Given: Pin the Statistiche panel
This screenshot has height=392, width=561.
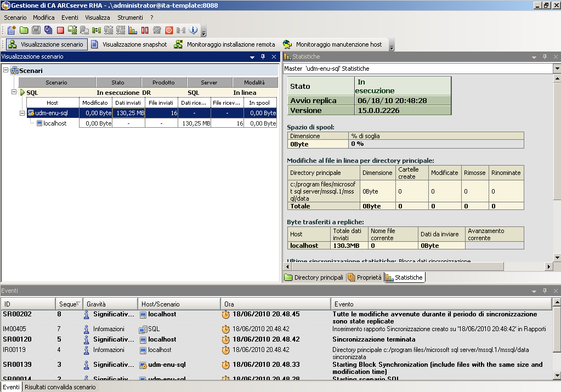Looking at the screenshot, I should [545, 56].
